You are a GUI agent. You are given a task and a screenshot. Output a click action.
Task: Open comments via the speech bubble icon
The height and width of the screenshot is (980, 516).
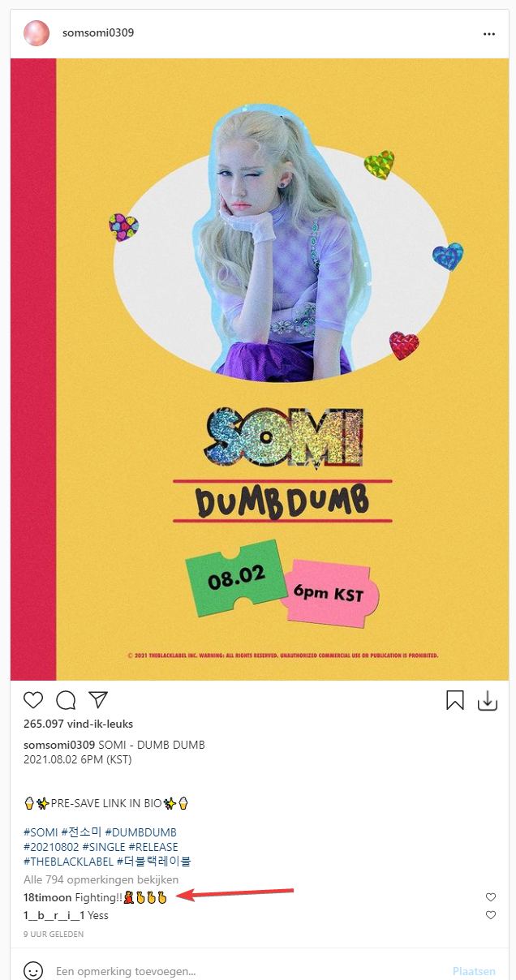[x=66, y=700]
